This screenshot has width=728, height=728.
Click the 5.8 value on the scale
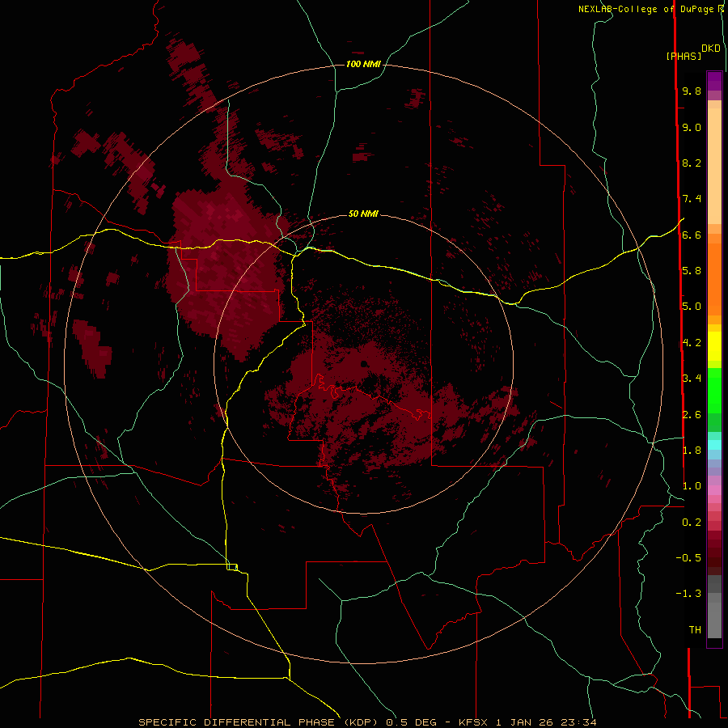[692, 271]
